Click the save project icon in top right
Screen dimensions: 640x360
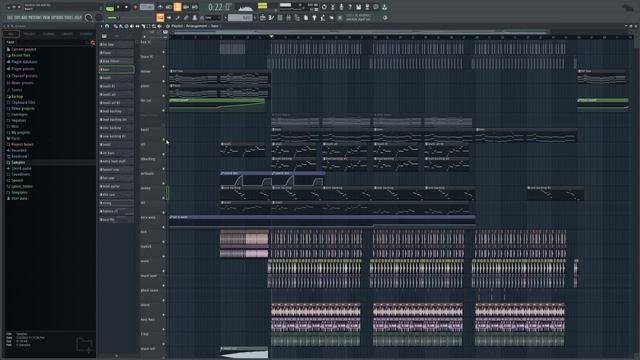[358, 7]
